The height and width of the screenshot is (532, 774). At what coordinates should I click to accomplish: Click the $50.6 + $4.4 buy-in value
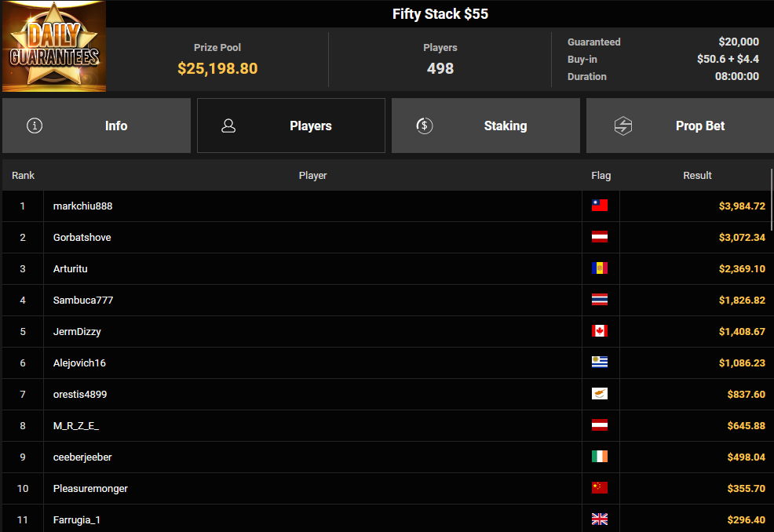click(x=728, y=59)
